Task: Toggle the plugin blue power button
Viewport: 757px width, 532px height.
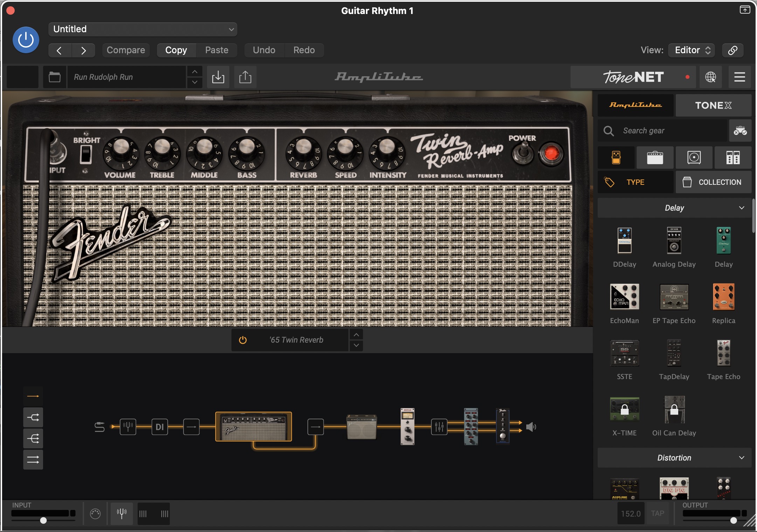Action: 26,40
